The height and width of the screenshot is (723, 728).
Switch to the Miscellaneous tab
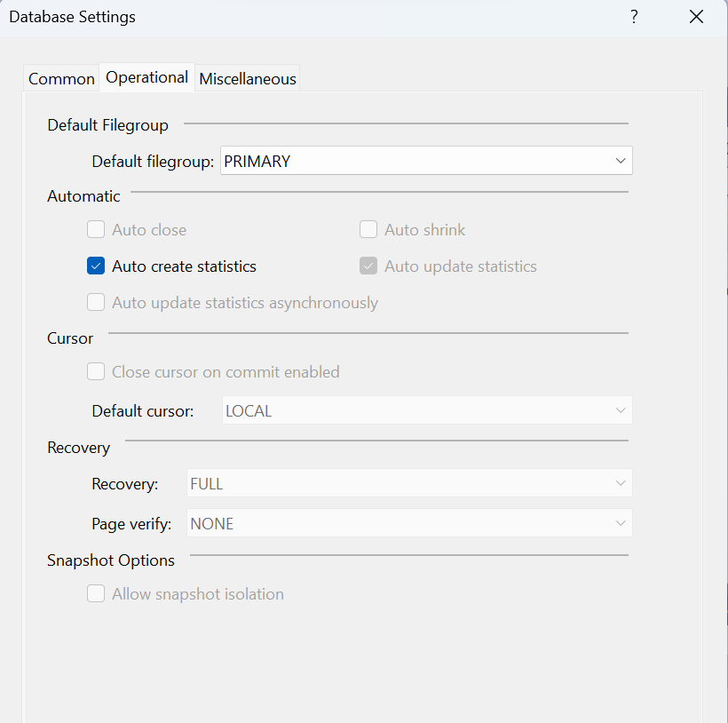coord(247,78)
